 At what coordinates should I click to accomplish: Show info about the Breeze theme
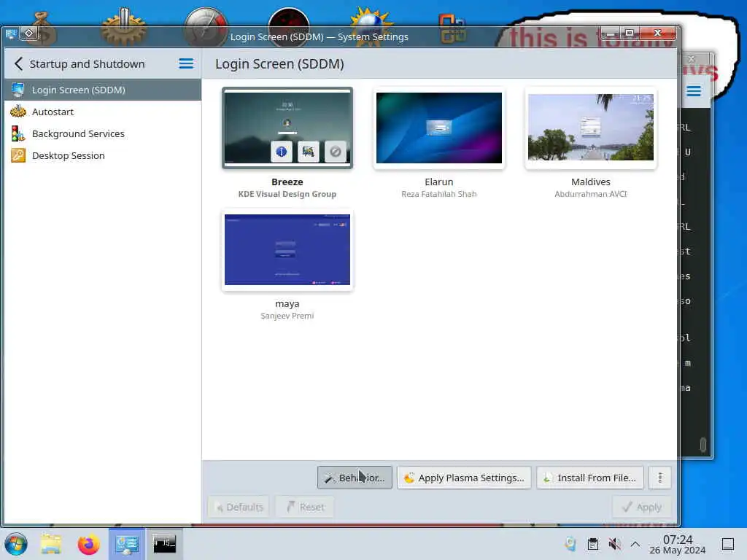(x=282, y=152)
